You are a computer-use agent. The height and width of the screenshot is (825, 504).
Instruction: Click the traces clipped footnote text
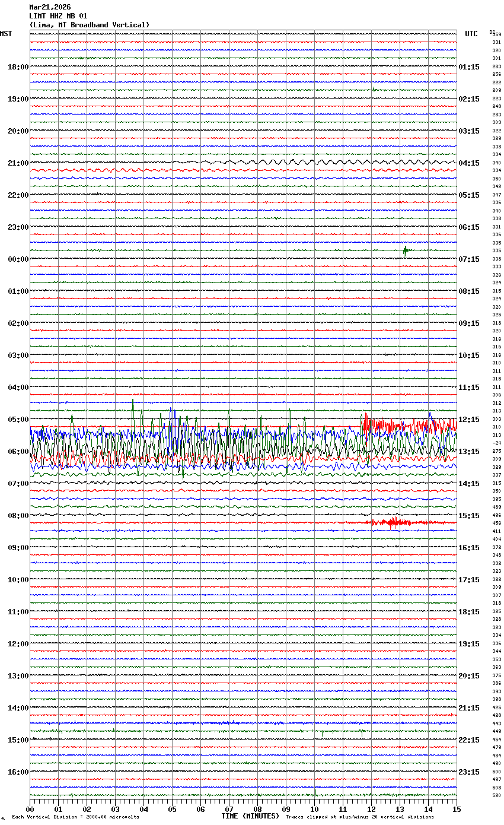pos(359,817)
